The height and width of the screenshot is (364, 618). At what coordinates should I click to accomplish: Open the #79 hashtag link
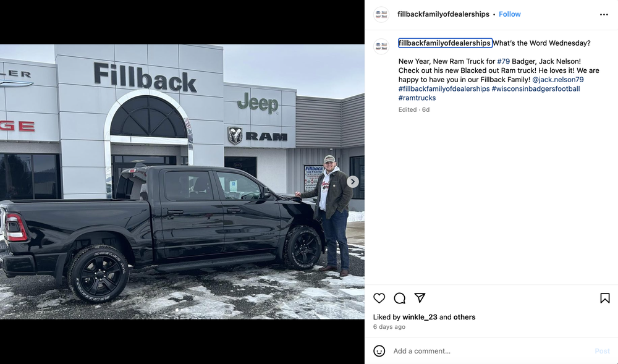503,61
